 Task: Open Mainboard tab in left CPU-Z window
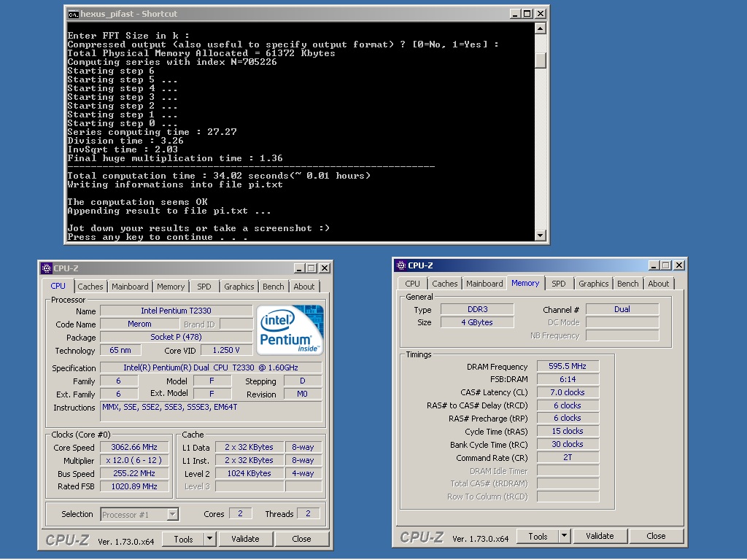(x=130, y=286)
